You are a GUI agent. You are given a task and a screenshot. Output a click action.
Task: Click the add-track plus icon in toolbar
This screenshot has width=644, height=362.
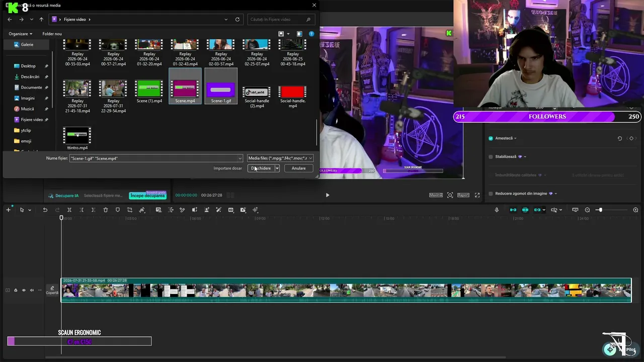[8, 210]
